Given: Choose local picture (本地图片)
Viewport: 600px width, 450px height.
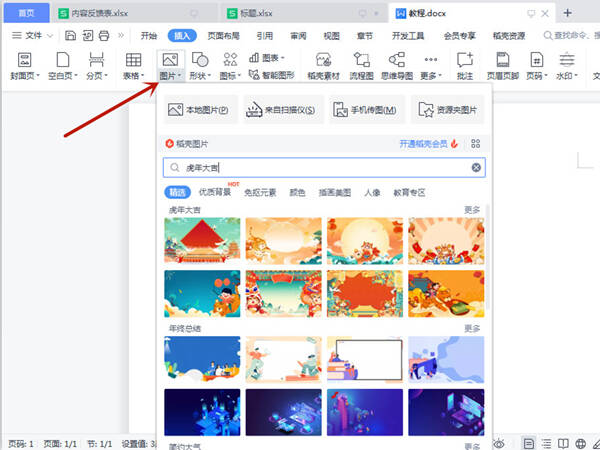Looking at the screenshot, I should point(201,110).
